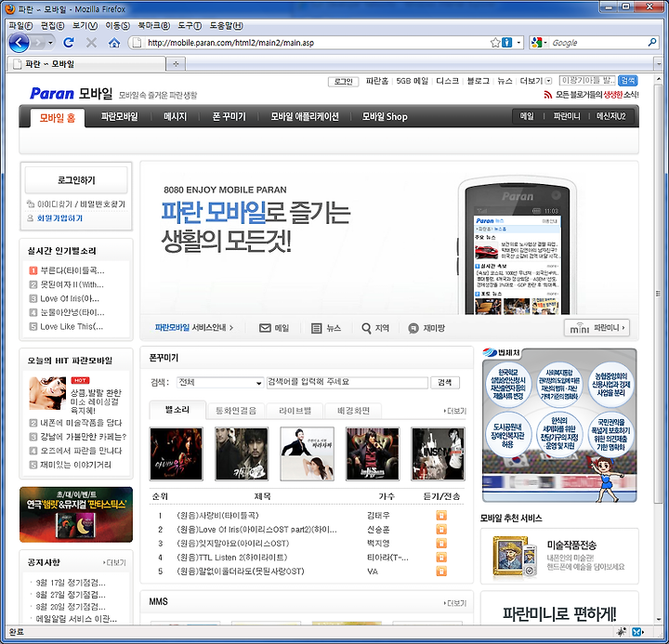Screen dimensions: 669x644
Task: Click the 검색 button in 폰꾸미기
Action: pyautogui.click(x=444, y=382)
